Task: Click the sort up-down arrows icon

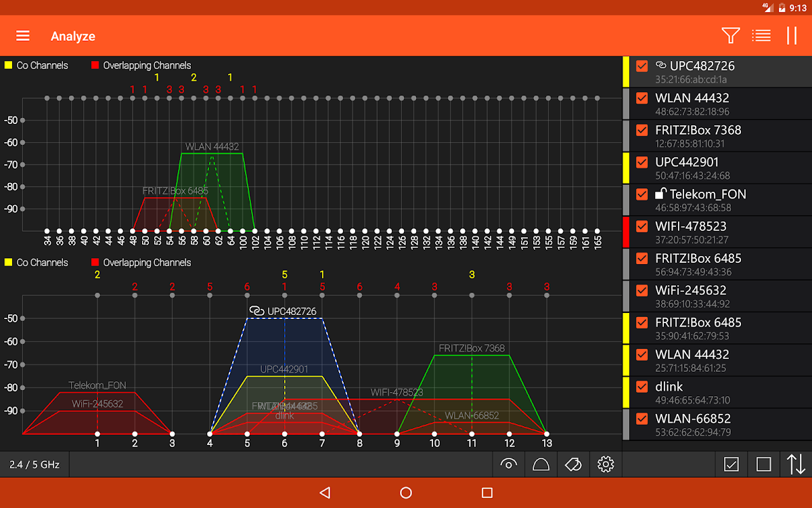Action: tap(796, 464)
